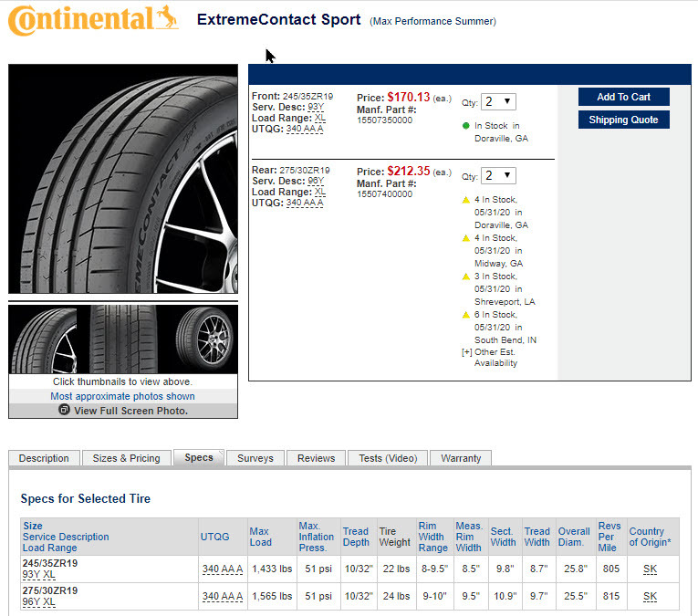Image resolution: width=698 pixels, height=616 pixels.
Task: Select the first tire sidewall thumbnail
Action: click(43, 339)
